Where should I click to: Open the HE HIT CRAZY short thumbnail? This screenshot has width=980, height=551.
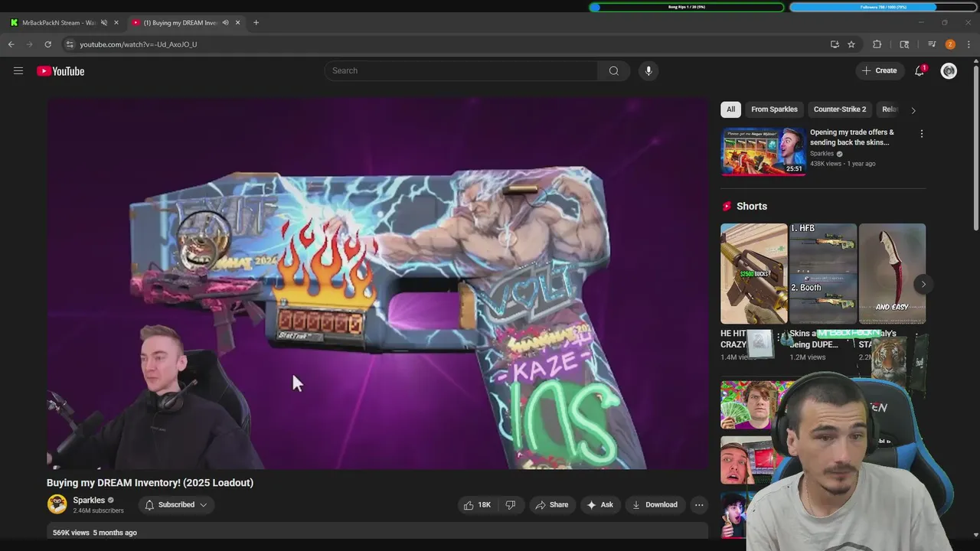(x=753, y=273)
